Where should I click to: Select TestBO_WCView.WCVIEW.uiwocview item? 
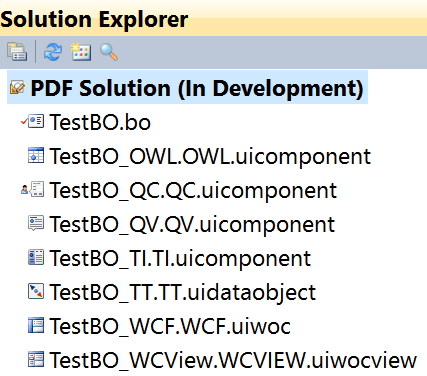click(233, 360)
